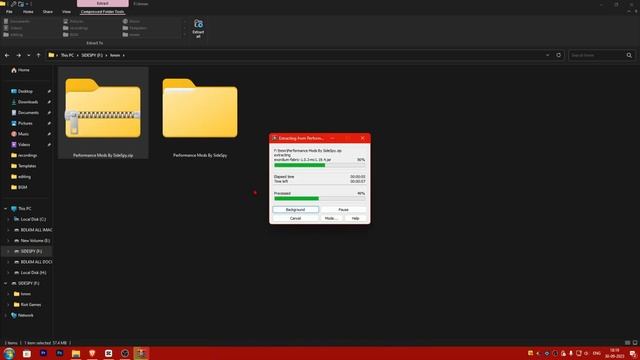Open the recordings folder in sidebar
Image resolution: width=640 pixels, height=360 pixels.
pos(27,156)
